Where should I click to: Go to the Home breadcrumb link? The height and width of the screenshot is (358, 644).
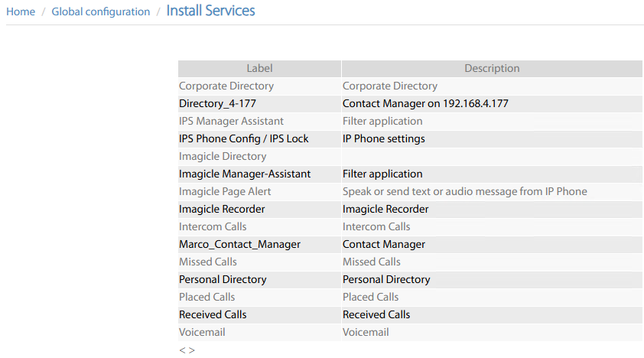21,11
